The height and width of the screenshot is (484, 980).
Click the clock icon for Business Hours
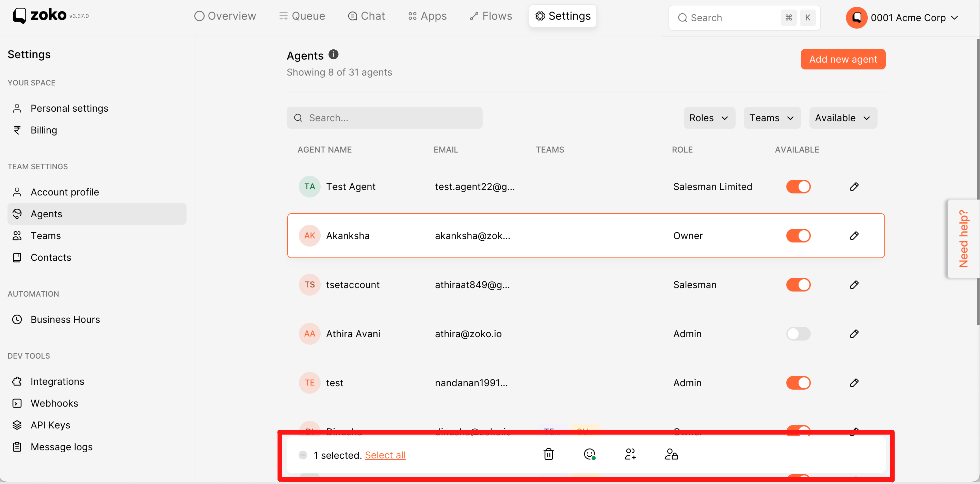[x=17, y=320]
